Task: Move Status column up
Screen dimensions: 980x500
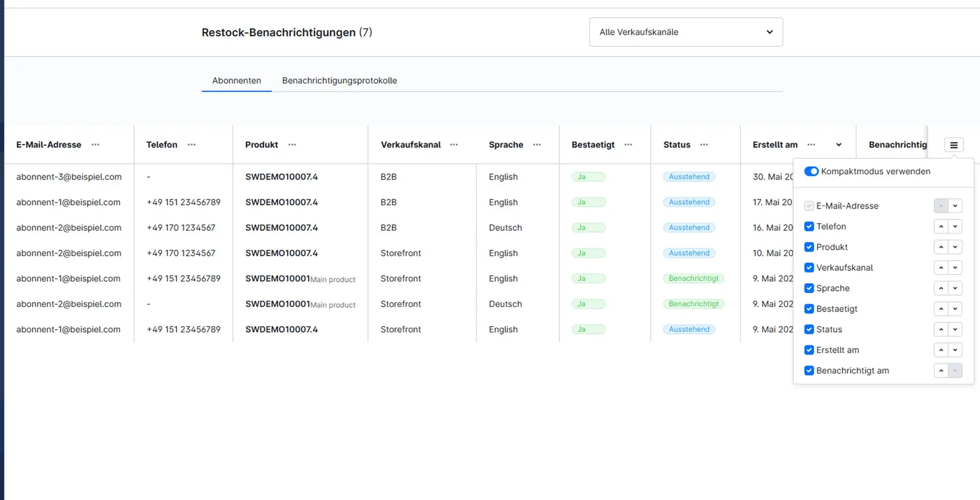Action: coord(941,329)
